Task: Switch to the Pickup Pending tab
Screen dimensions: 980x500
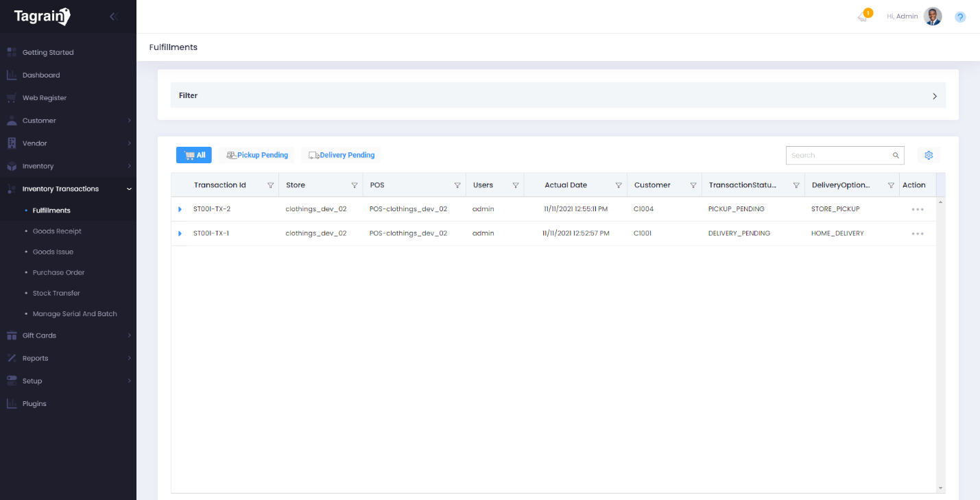Action: (257, 155)
